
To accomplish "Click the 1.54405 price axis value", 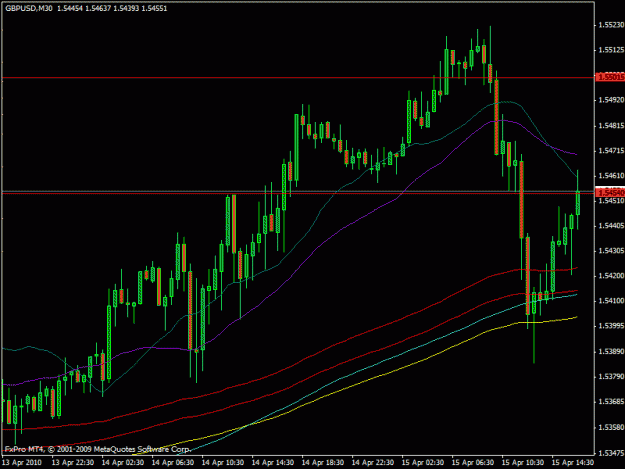I will coord(611,226).
